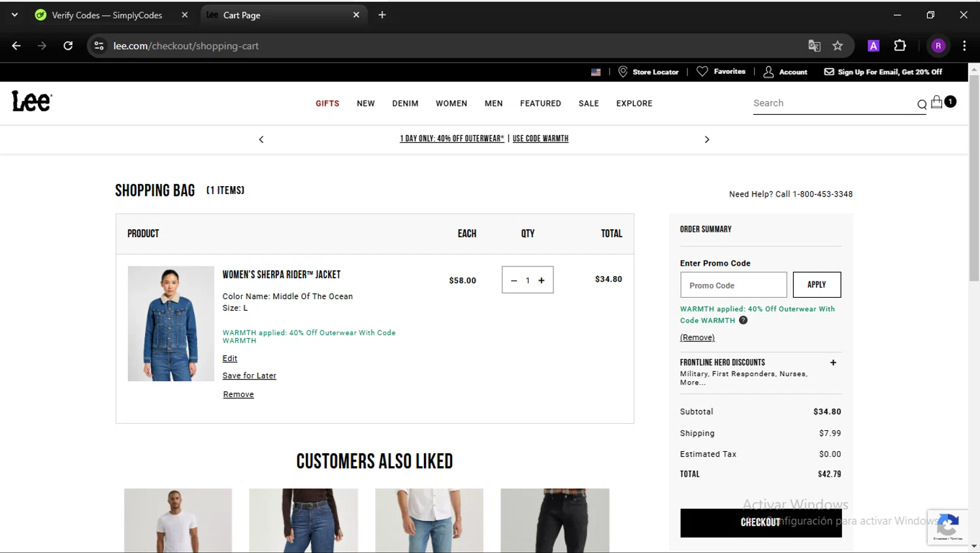Screen dimensions: 980x553
Task: Click the Promo Code input field
Action: pyautogui.click(x=734, y=285)
